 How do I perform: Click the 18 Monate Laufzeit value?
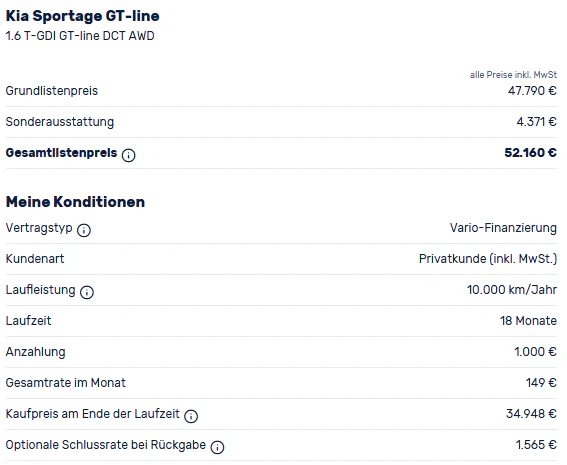point(528,321)
